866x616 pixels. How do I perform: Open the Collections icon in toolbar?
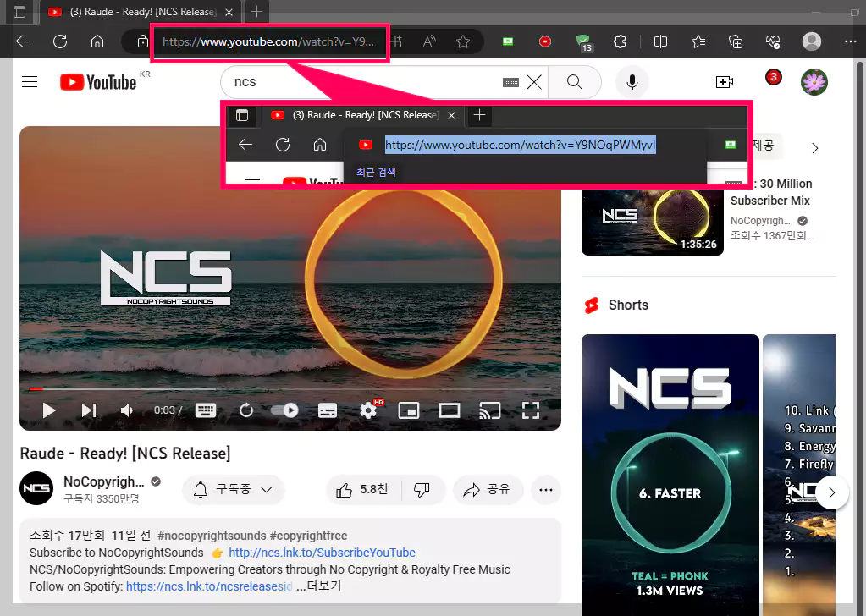pyautogui.click(x=736, y=41)
